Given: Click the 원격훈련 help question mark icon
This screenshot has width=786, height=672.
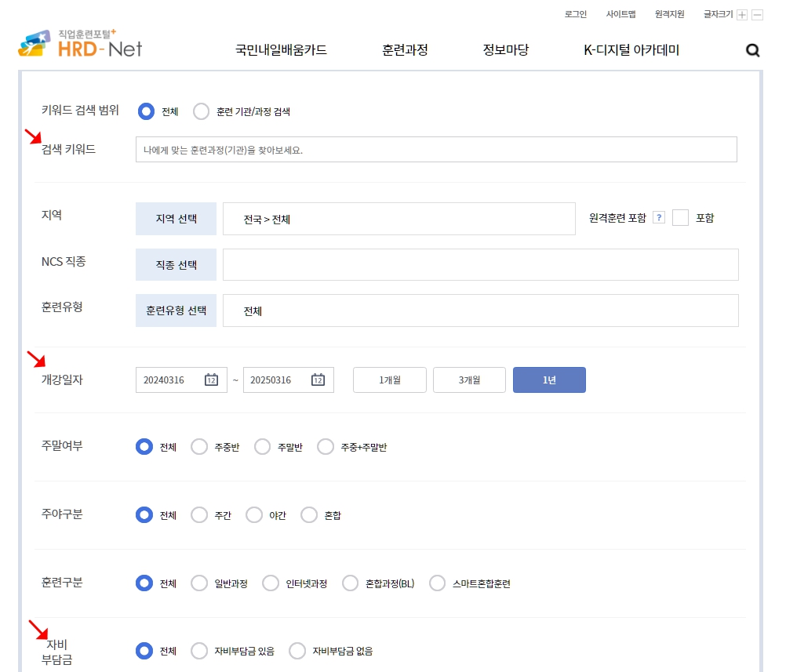Looking at the screenshot, I should (657, 217).
